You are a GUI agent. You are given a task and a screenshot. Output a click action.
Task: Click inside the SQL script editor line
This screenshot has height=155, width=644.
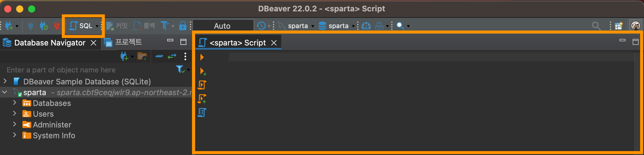[x=432, y=57]
